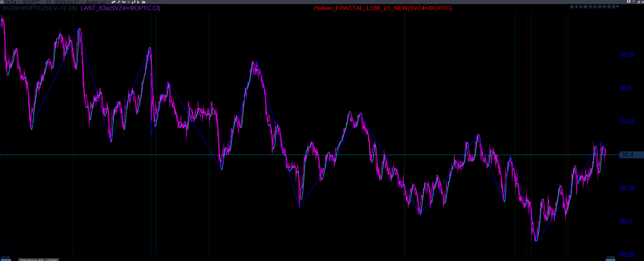The width and height of the screenshot is (644, 261).
Task: Click the volume profile bars icon
Action: (x=134, y=2)
